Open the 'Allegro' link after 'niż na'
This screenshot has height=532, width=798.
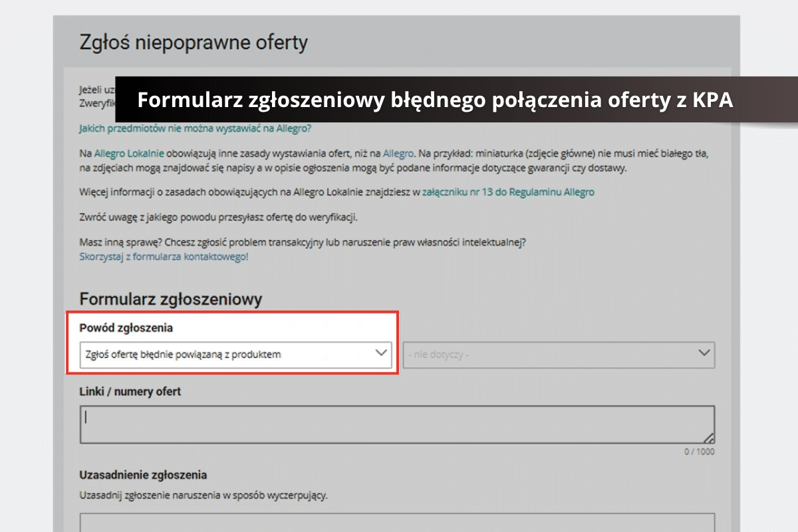pos(398,154)
